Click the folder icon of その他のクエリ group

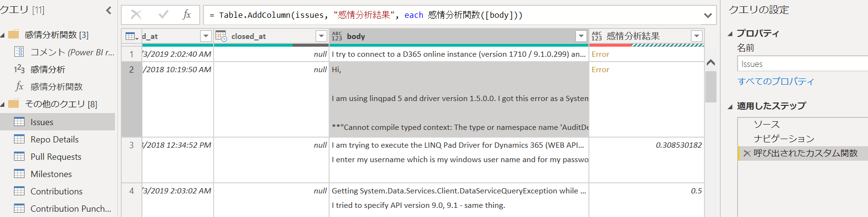tap(13, 103)
